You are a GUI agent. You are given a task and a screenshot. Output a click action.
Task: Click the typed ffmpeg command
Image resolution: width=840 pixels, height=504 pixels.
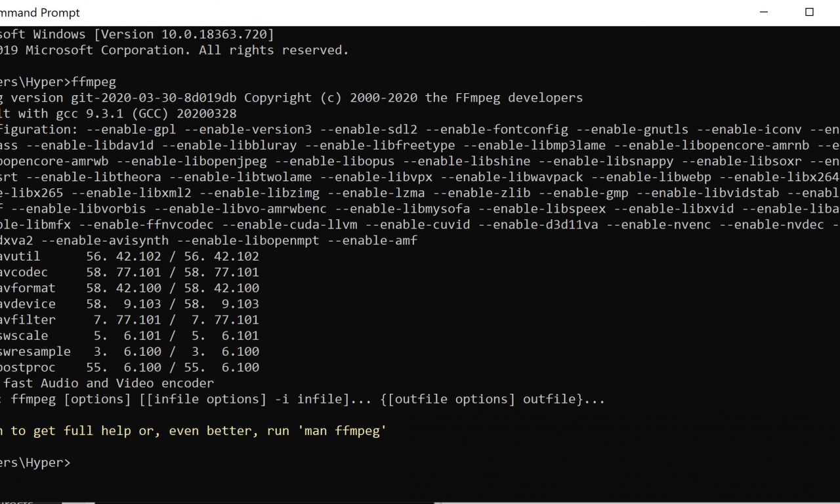coord(93,82)
